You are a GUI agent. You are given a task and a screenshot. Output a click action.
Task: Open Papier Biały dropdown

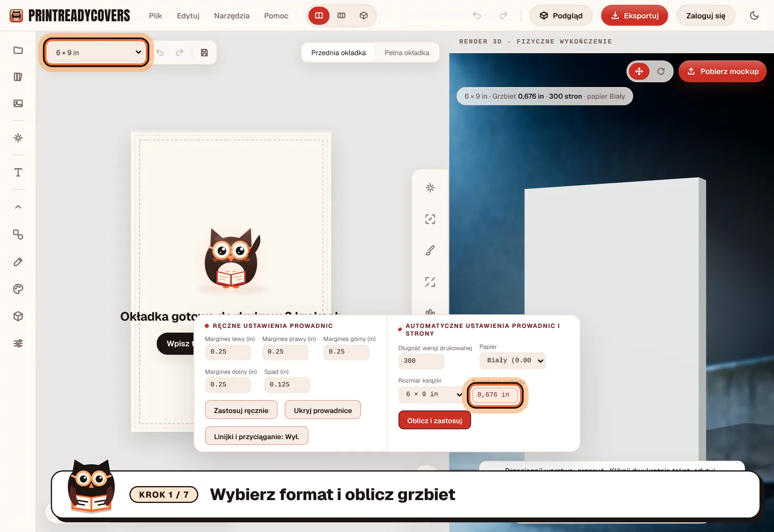[513, 361]
